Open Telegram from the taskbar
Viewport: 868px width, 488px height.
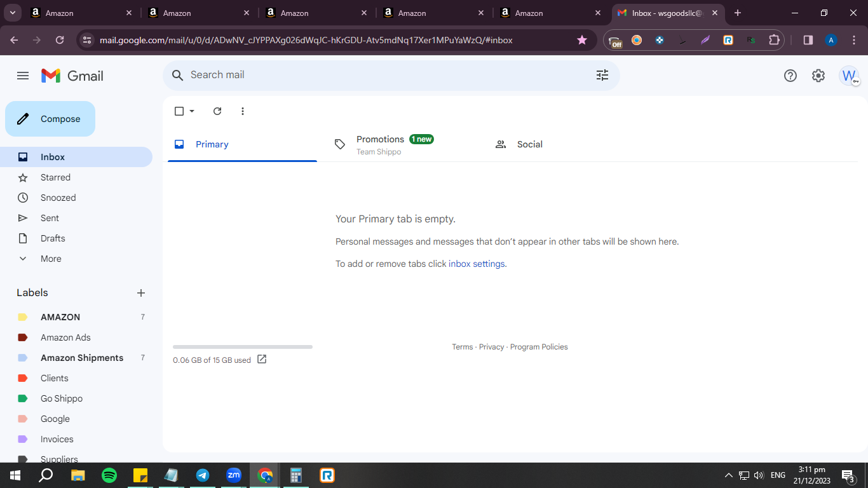(x=203, y=475)
